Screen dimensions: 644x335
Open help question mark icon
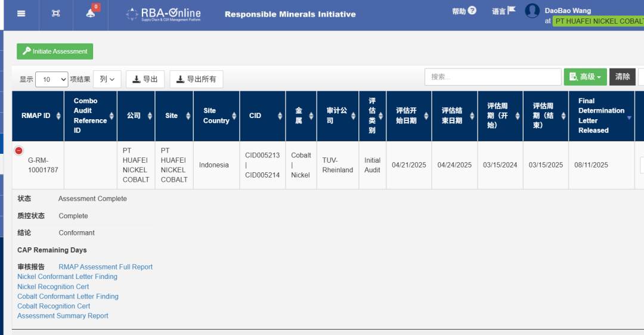(x=472, y=11)
